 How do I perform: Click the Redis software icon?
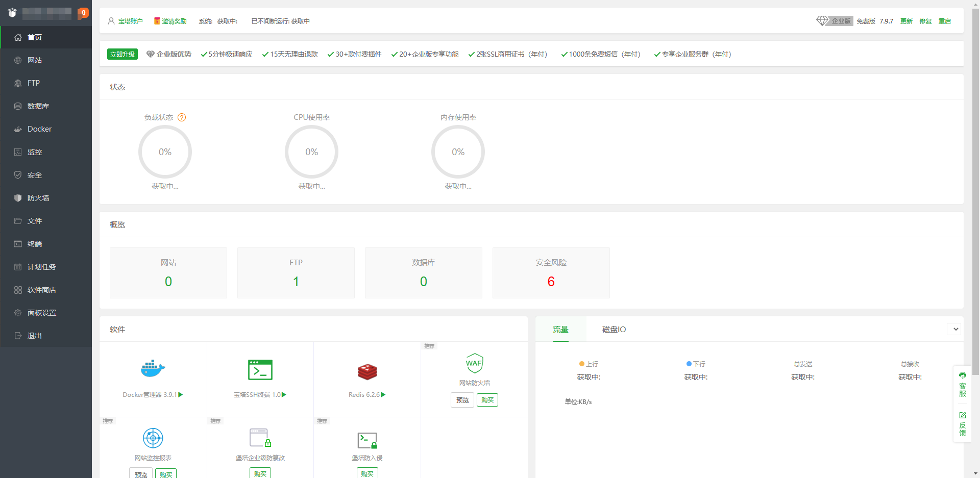pyautogui.click(x=367, y=371)
